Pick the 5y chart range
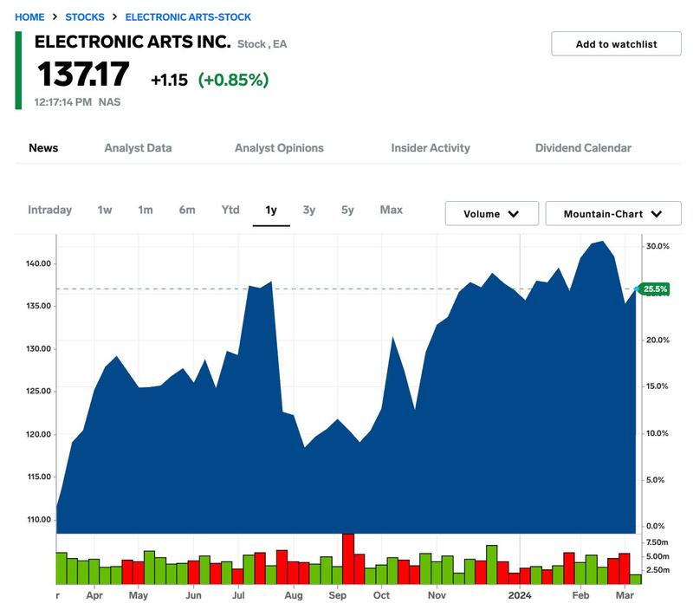Screen dimensions: 693x616 pos(347,210)
